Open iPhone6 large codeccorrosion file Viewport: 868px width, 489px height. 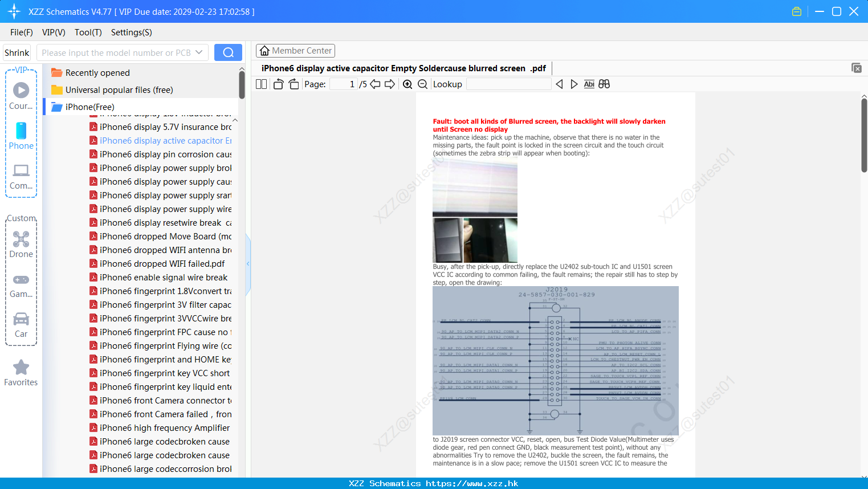161,469
